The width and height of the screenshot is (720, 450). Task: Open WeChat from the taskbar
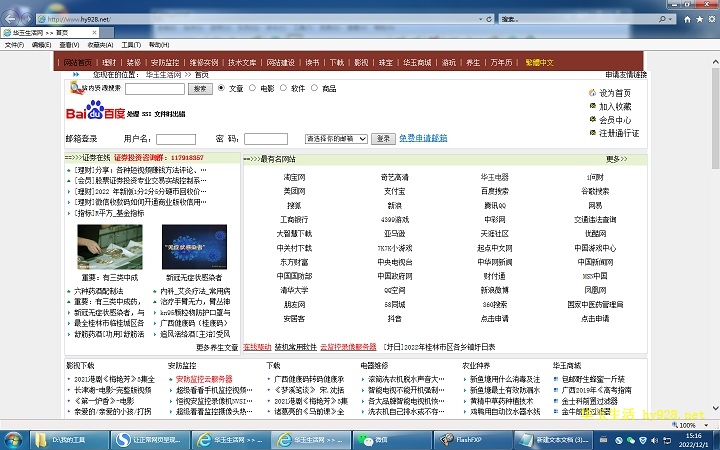pyautogui.click(x=374, y=439)
